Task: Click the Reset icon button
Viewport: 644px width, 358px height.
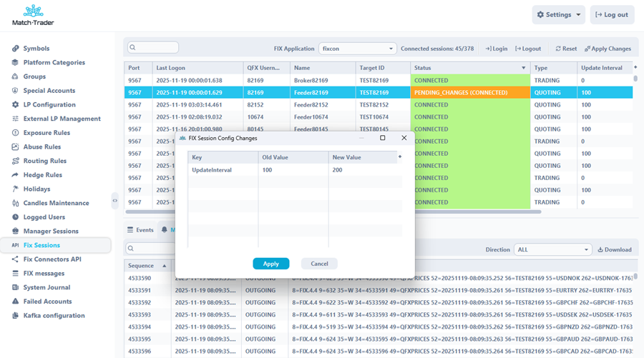Action: point(566,49)
